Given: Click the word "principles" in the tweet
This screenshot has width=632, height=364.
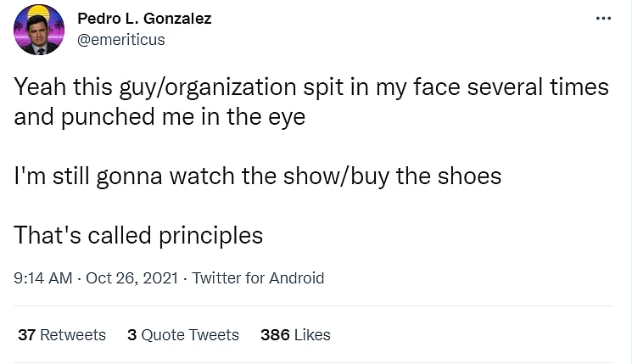Looking at the screenshot, I should 211,235.
